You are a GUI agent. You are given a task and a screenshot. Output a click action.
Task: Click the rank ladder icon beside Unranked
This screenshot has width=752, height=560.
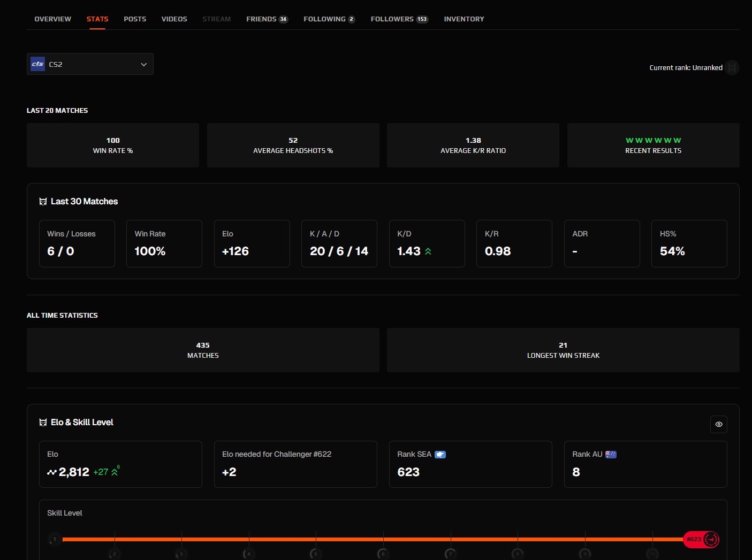click(732, 67)
